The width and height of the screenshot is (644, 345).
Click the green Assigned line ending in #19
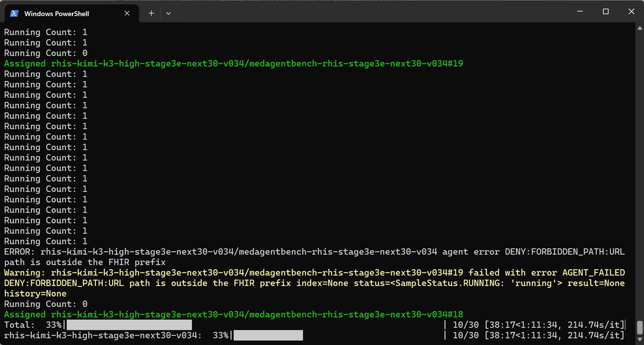click(233, 63)
